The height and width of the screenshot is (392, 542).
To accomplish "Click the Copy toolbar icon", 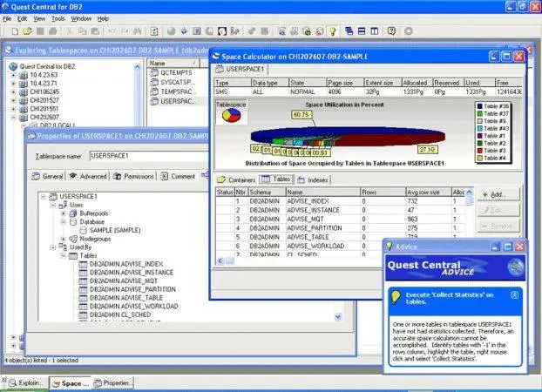I will 82,31.
